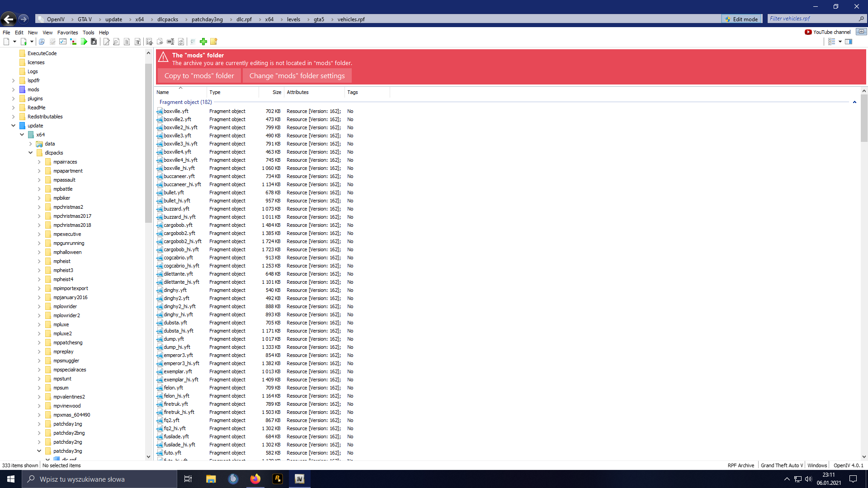Toggle Edit mode button
868x488 pixels.
(x=741, y=19)
